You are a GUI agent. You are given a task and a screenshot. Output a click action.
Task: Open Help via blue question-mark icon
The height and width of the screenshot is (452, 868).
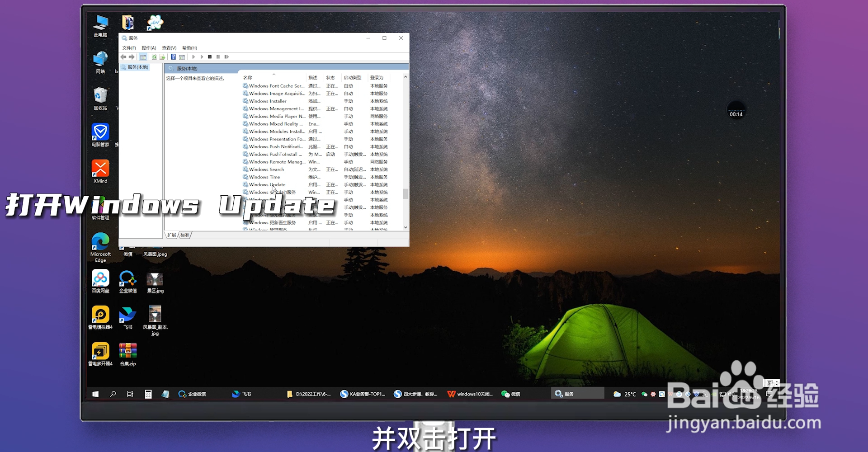pyautogui.click(x=173, y=57)
